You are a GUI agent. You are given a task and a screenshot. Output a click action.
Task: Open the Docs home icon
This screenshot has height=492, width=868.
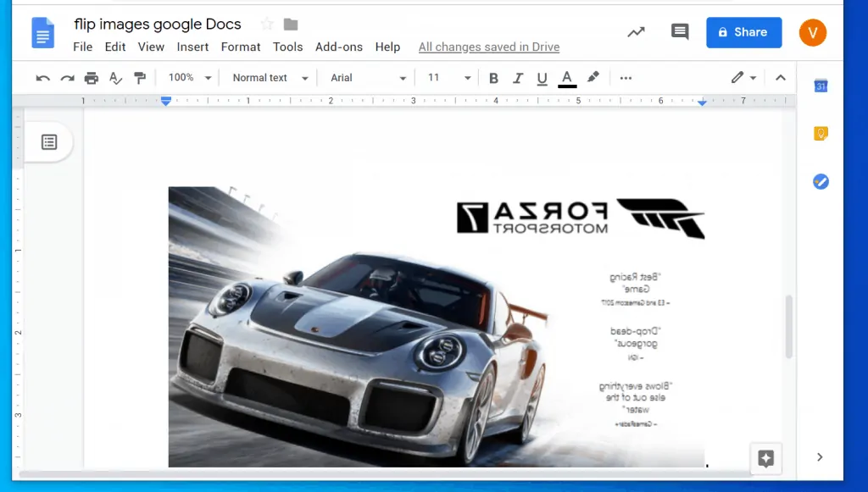(x=42, y=33)
